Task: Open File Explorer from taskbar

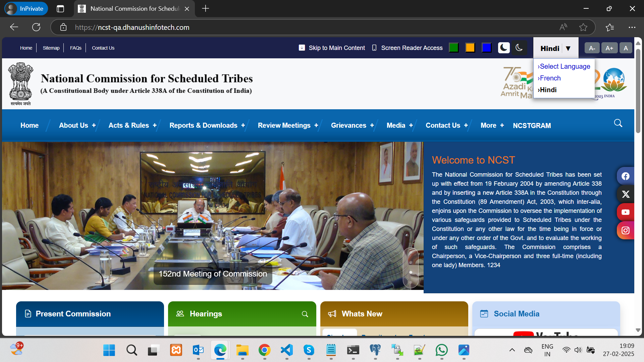Action: point(243,350)
